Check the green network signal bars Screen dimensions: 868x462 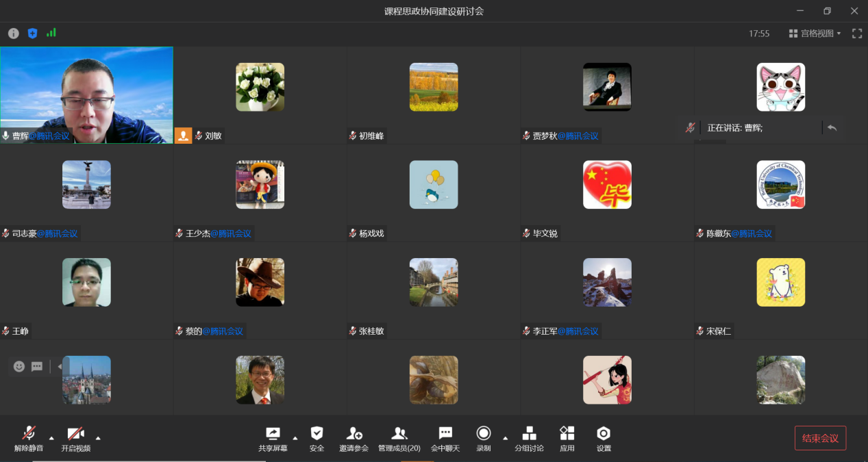click(x=51, y=32)
